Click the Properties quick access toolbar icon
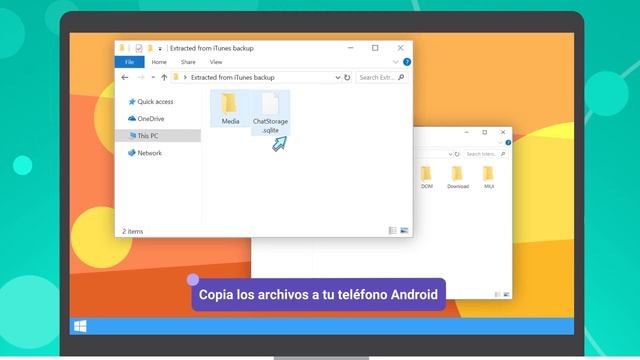The width and height of the screenshot is (640, 360). point(139,48)
